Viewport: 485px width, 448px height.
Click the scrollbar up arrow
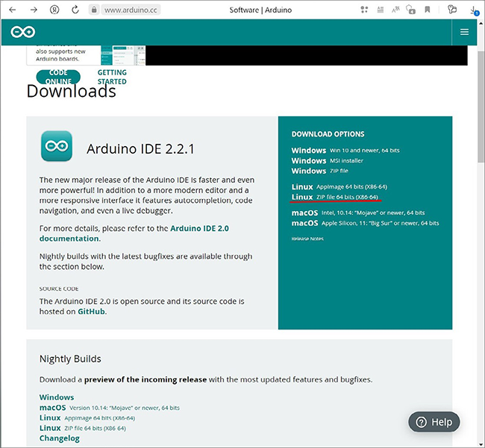pyautogui.click(x=481, y=23)
